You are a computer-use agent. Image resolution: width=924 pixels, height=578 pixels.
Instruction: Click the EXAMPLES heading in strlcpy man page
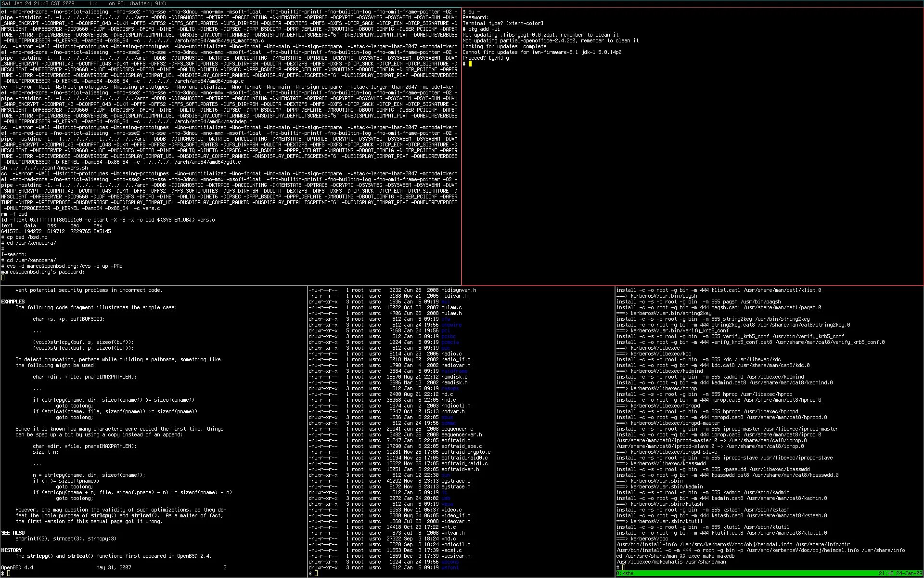click(13, 302)
